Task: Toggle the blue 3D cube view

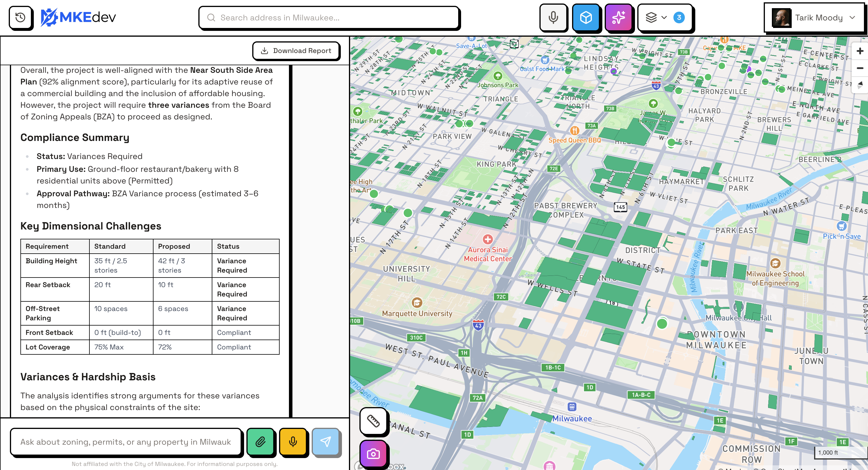Action: 586,17
